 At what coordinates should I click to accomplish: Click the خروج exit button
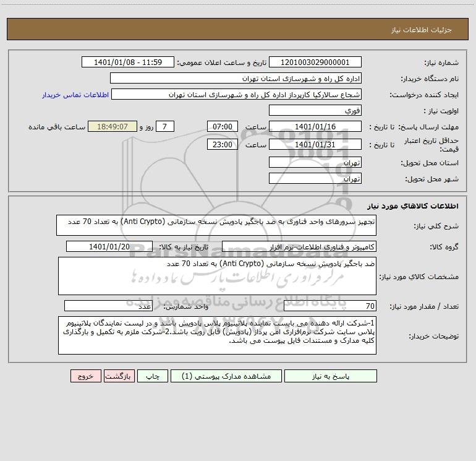point(85,376)
